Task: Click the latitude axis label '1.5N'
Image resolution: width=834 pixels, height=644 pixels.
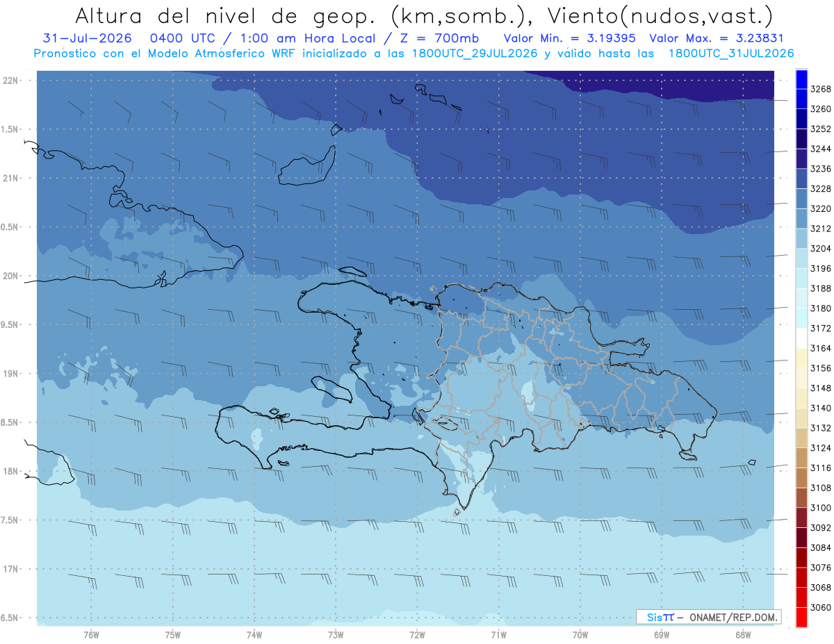Action: point(10,129)
